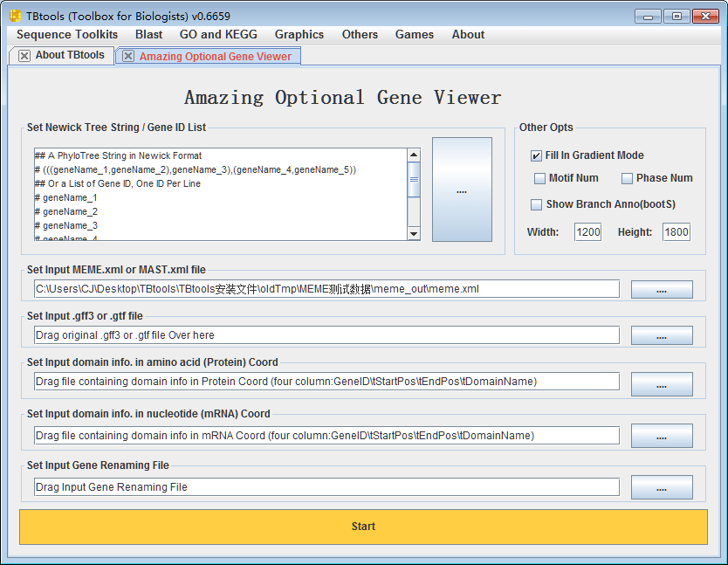Screen dimensions: 728x565
Task: Click the Newick tree string line in text area
Action: 196,169
